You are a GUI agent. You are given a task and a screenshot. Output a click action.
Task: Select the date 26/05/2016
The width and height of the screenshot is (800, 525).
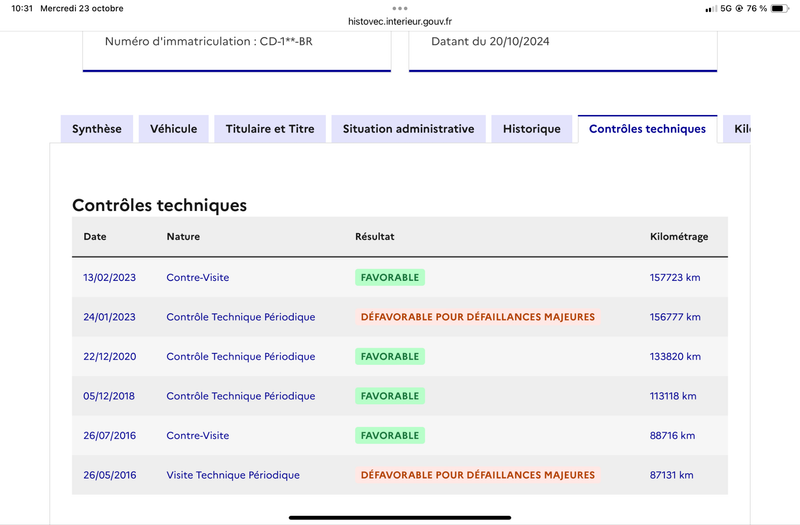(110, 475)
